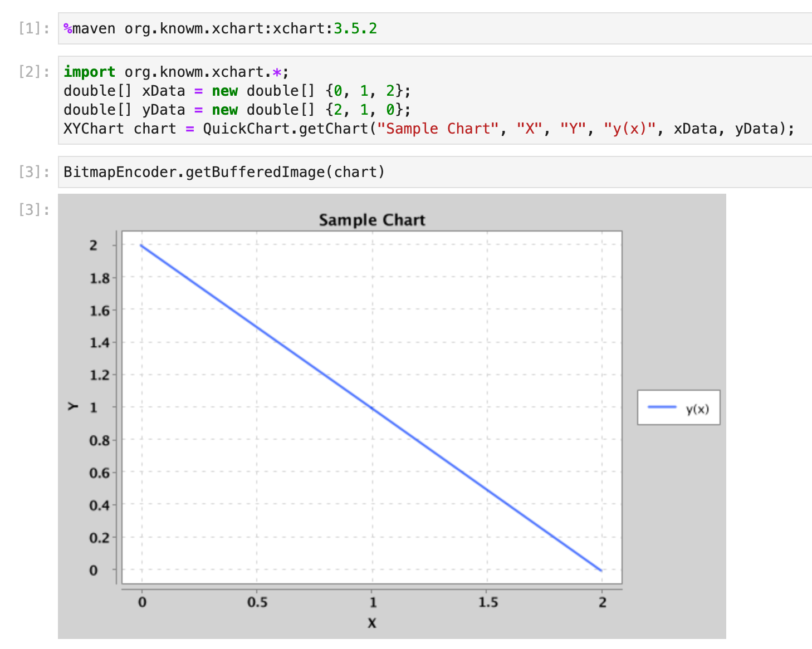Click the 1.5 tick label on x-axis

(488, 602)
